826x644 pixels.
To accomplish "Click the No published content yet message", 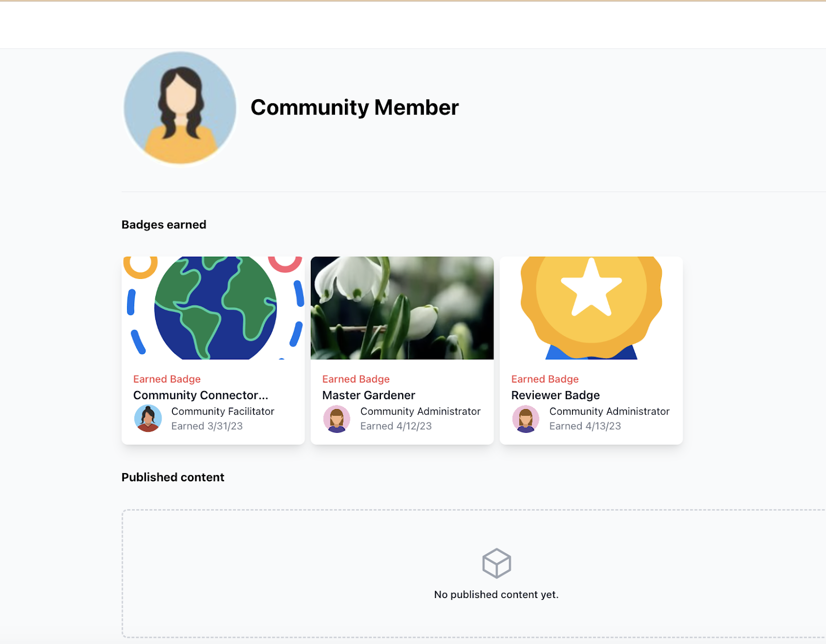I will tap(496, 594).
